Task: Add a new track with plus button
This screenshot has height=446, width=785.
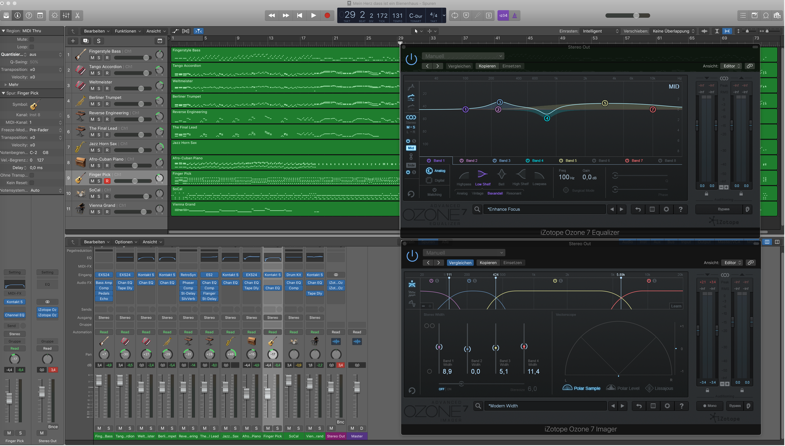Action: [x=73, y=41]
